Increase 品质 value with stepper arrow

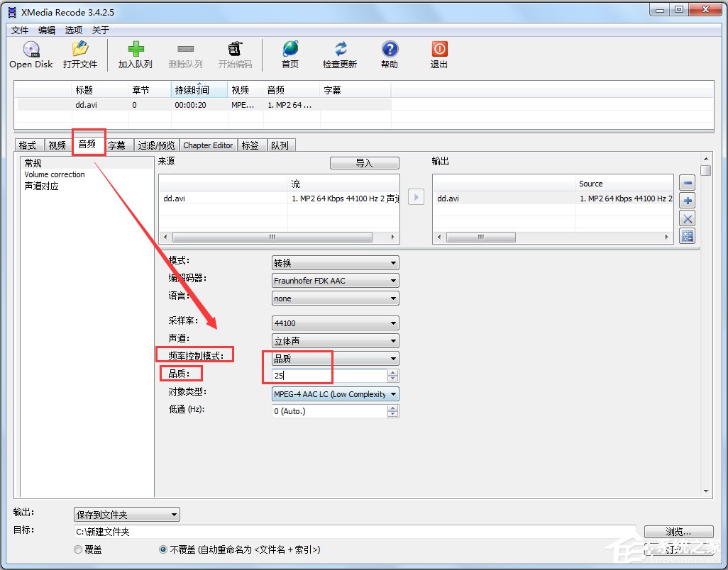393,372
